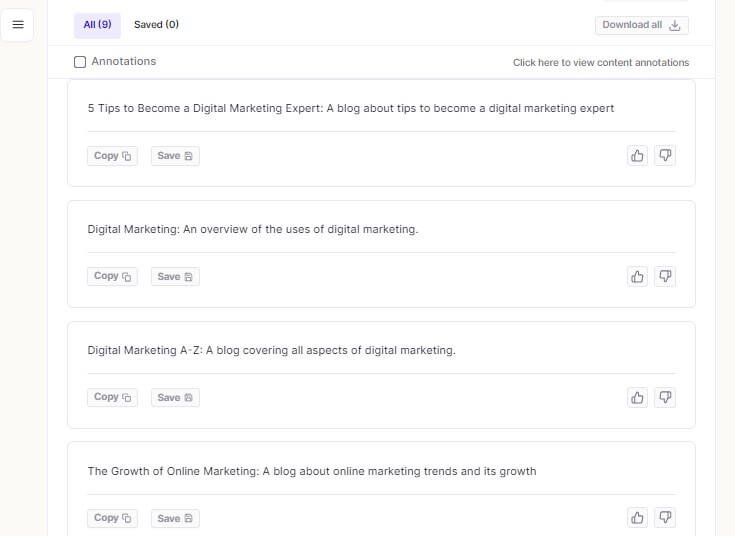Save the '5 Tips to Become a Digital Marketing Expert' result
The width and height of the screenshot is (735, 536).
175,156
